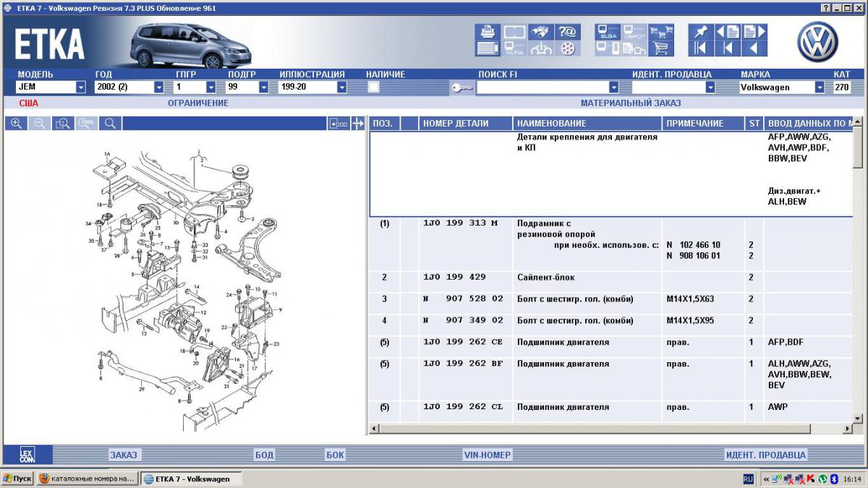Viewport: 868px width, 488px height.
Task: Click the panel layout icon above illustration
Action: point(338,124)
